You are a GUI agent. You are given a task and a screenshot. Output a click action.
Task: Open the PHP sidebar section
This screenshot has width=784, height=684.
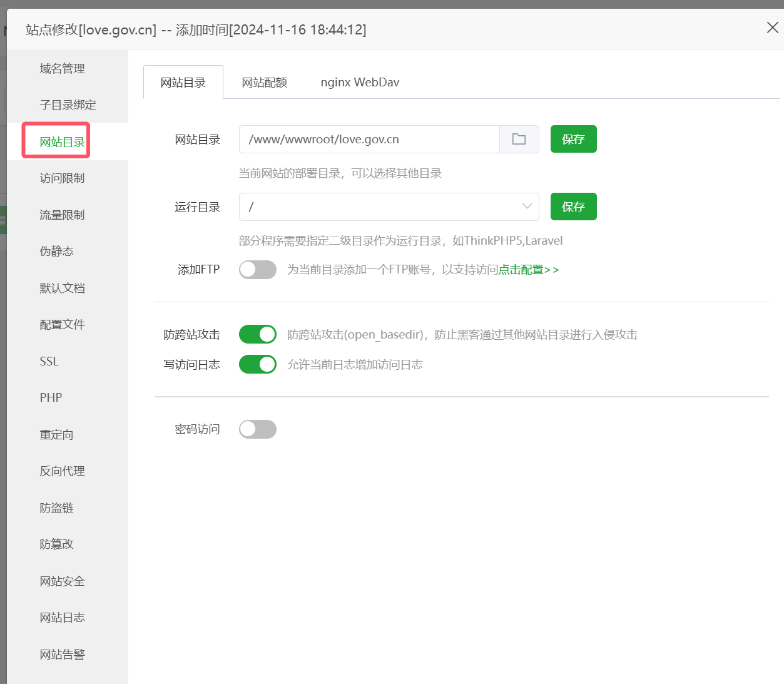(51, 398)
